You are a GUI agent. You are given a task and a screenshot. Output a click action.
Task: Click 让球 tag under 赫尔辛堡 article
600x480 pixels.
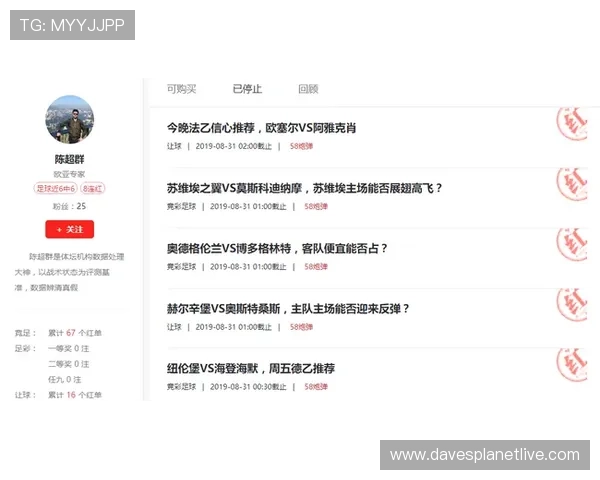click(174, 327)
